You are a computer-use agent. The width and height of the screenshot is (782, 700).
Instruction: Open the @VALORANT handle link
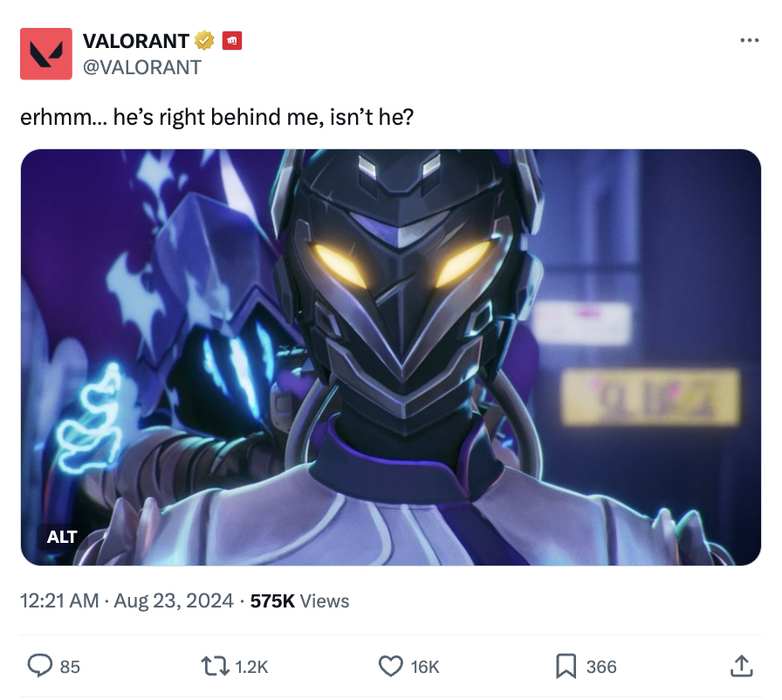point(141,67)
